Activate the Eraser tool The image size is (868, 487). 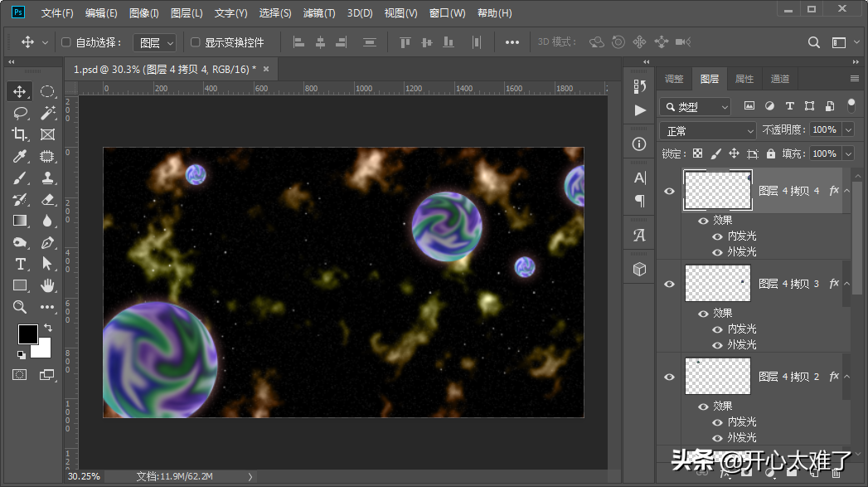(47, 199)
